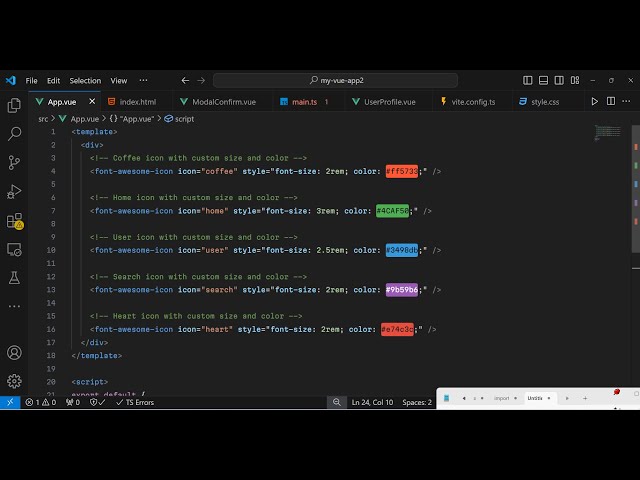Open the Remote Explorer view
The image size is (640, 480).
pos(14,249)
